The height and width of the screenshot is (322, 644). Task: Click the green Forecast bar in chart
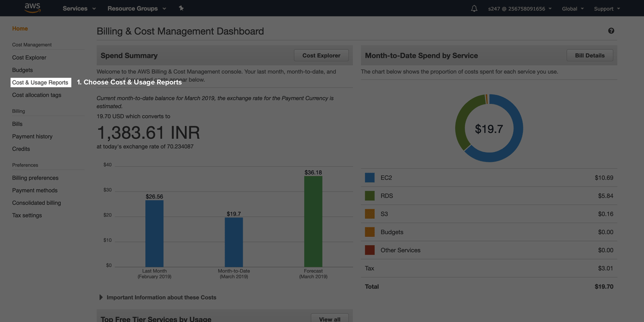click(x=313, y=221)
